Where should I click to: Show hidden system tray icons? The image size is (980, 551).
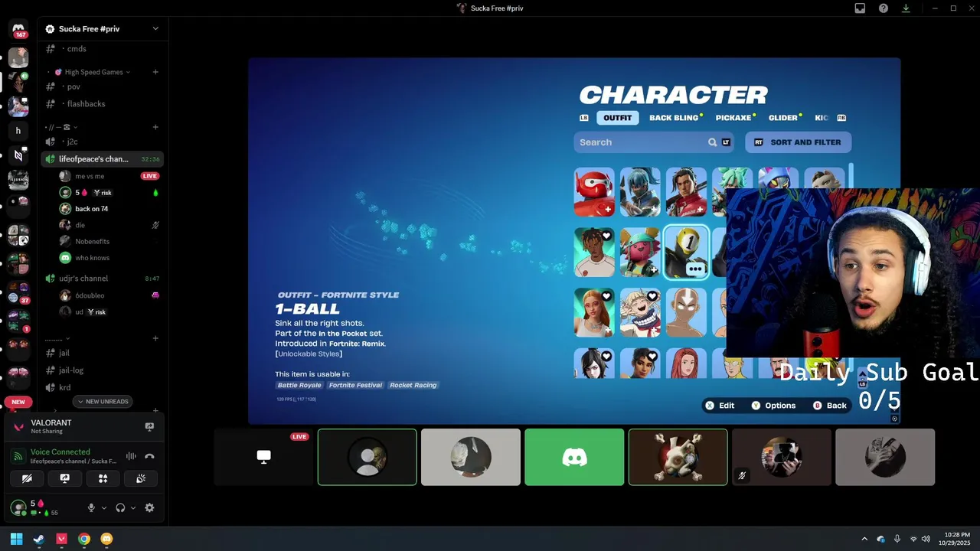pos(864,539)
